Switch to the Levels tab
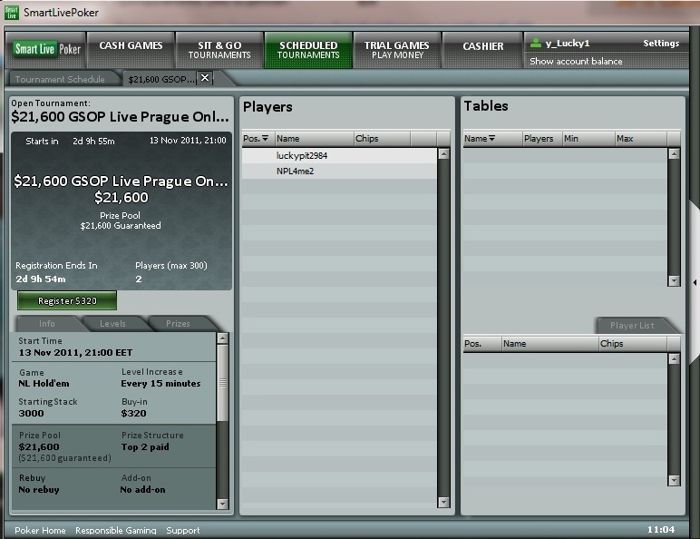The image size is (700, 539). pos(112,323)
